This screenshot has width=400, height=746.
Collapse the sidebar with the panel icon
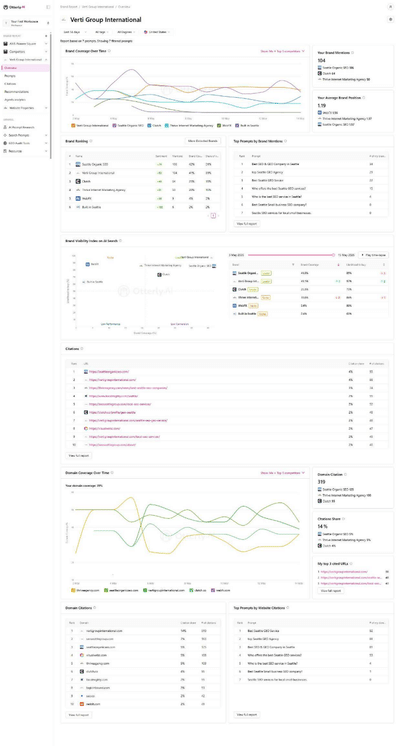[x=48, y=7]
